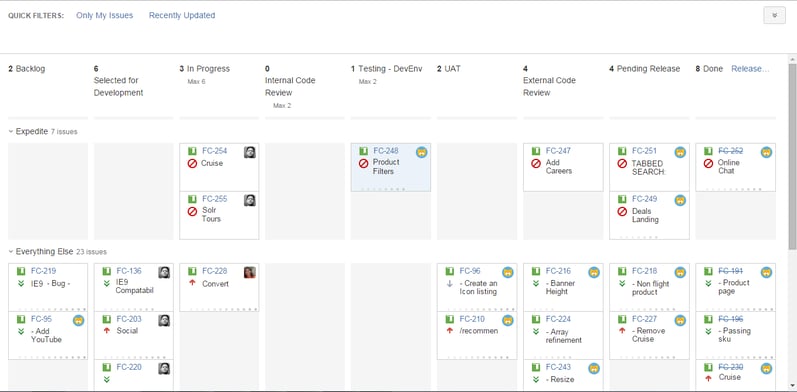
Task: Open the Release link in Done column
Action: (x=750, y=69)
